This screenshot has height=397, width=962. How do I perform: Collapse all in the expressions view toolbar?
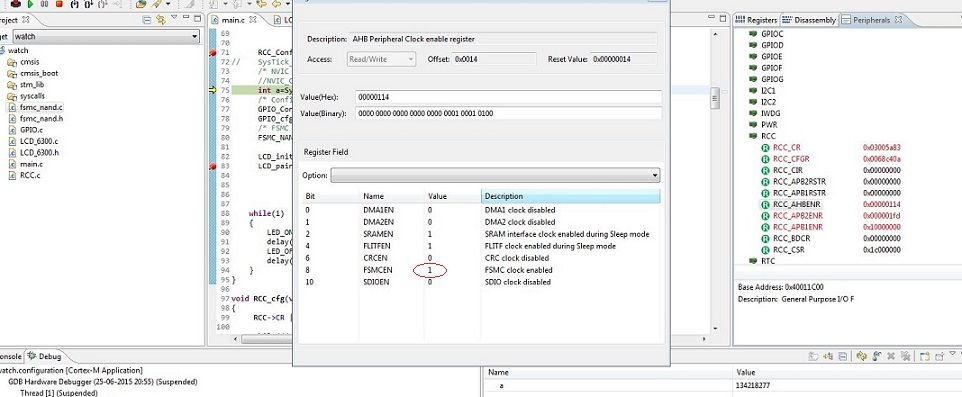[842, 357]
